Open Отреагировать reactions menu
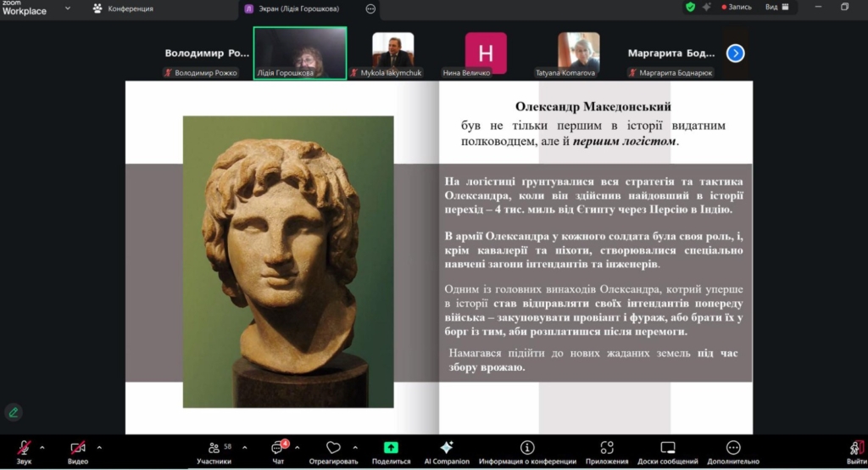This screenshot has height=470, width=868. pos(333,450)
